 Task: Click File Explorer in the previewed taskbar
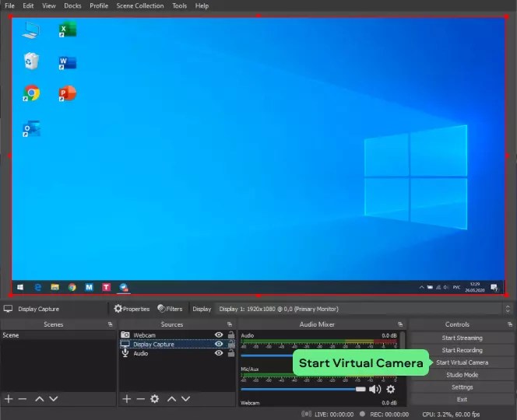[55, 287]
